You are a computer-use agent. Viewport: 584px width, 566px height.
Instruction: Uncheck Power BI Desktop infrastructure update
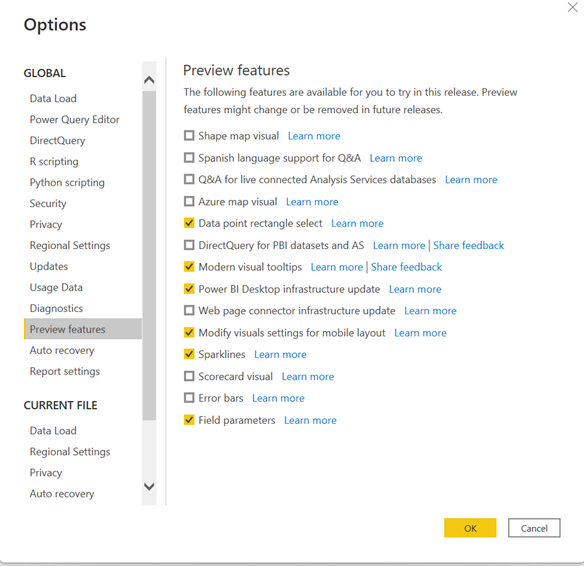189,289
